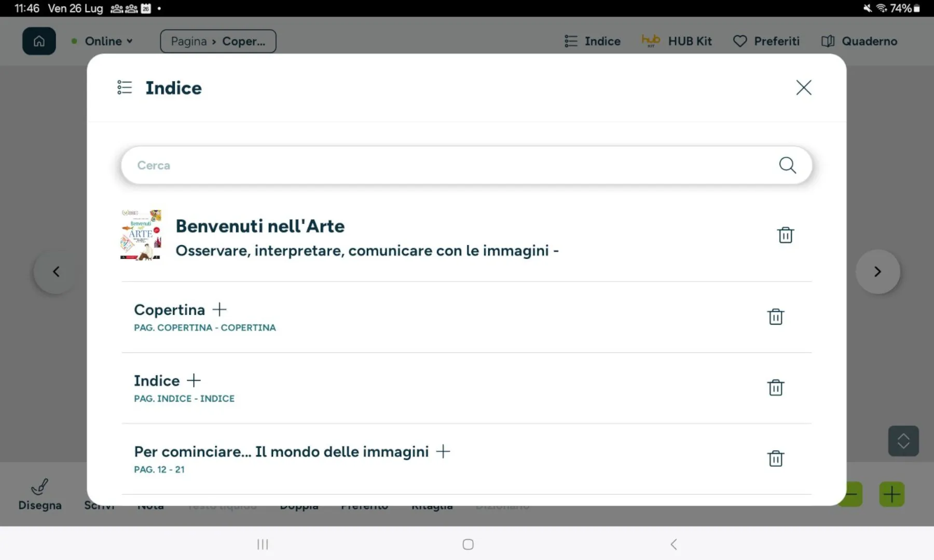
Task: Open the Online status dropdown
Action: tap(103, 41)
